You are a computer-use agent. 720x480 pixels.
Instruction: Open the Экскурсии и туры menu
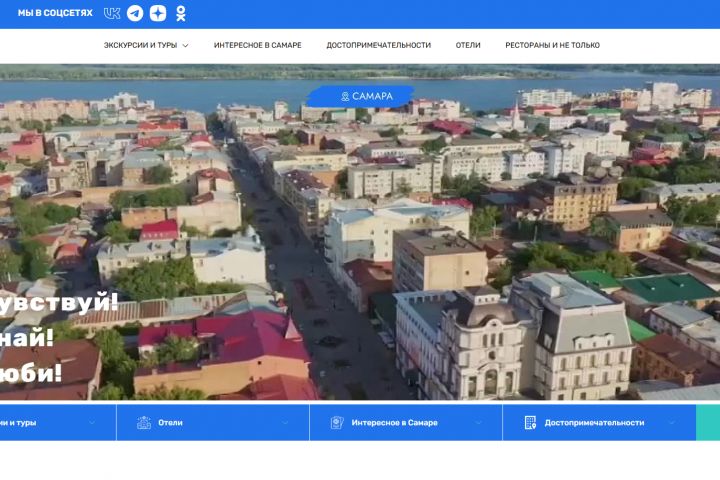coord(140,45)
